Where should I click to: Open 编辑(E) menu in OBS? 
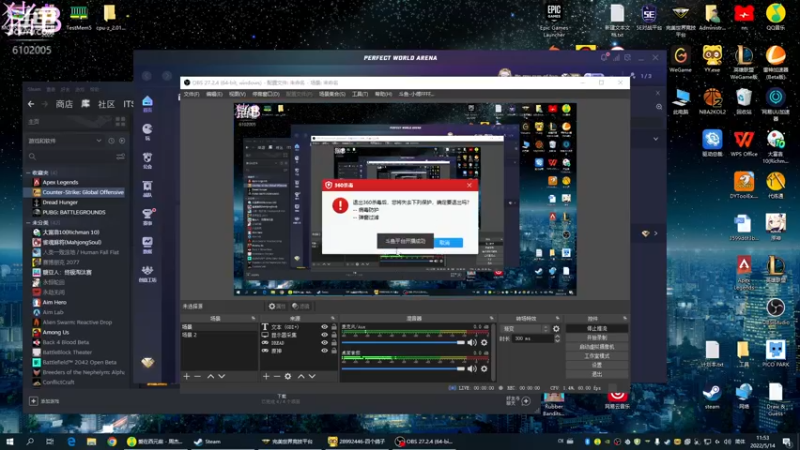(214, 94)
